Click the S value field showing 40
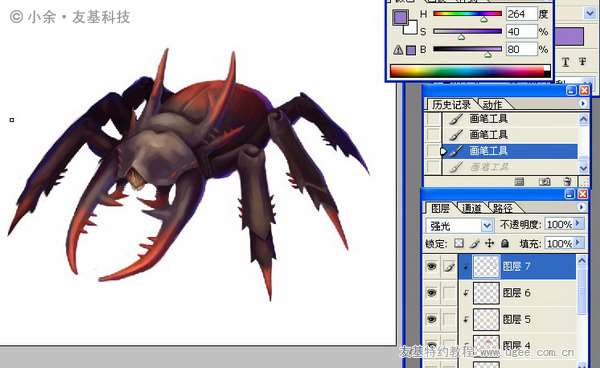This screenshot has width=600, height=368. point(521,32)
